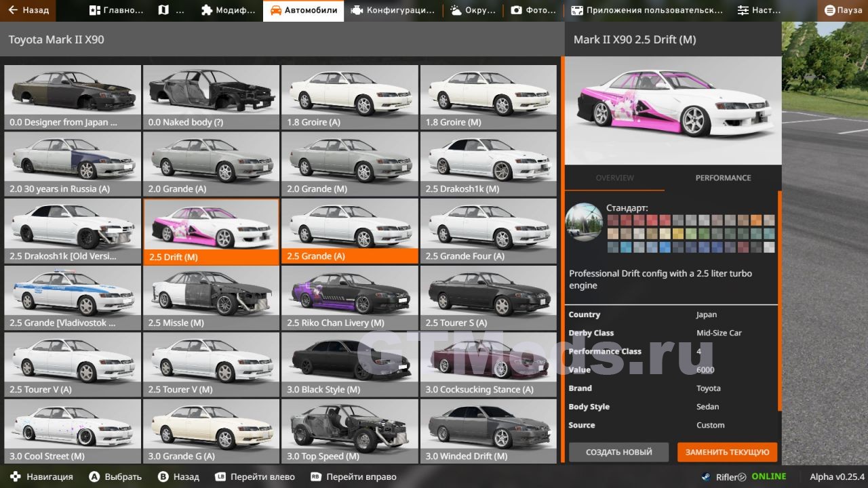868x488 pixels.
Task: Select 3.0 Winded Drift (M) config
Action: pos(488,431)
